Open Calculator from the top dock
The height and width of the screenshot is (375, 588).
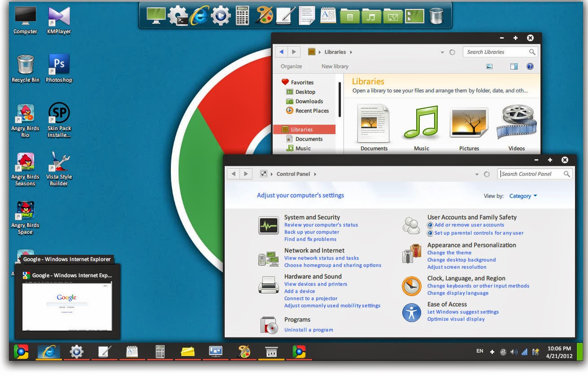pos(242,15)
